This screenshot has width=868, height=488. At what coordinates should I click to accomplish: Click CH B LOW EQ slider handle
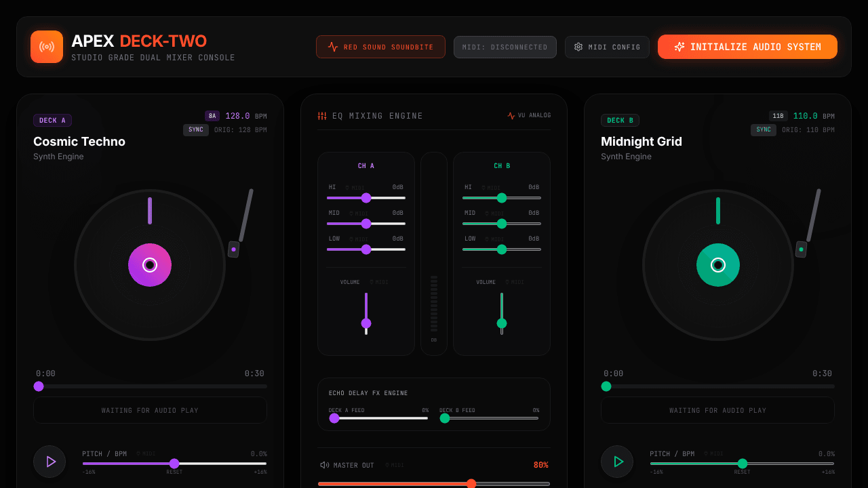pyautogui.click(x=502, y=249)
